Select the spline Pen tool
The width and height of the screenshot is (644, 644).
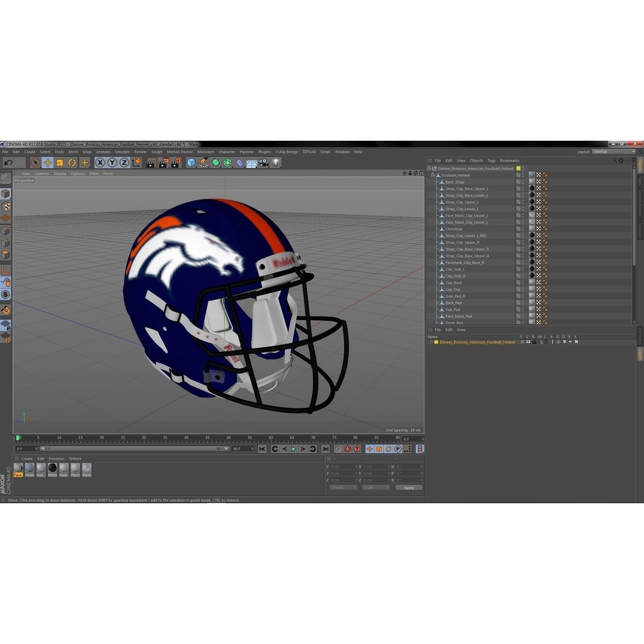point(203,163)
